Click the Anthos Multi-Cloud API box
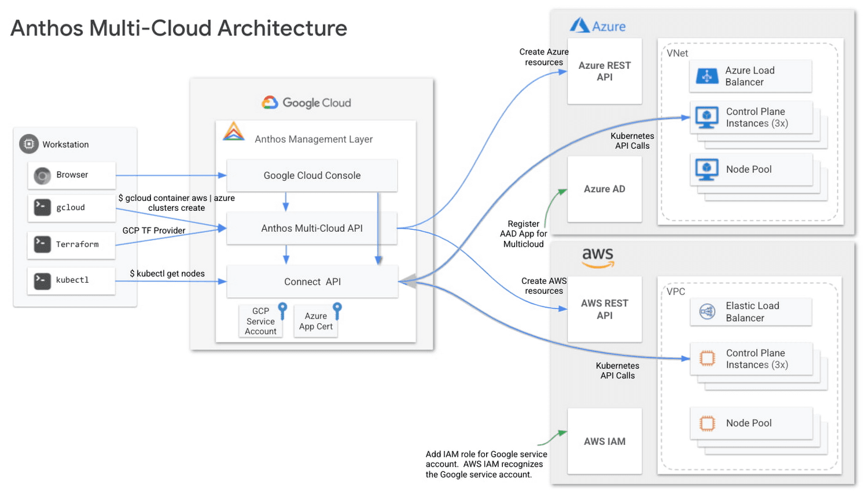868x494 pixels. pos(312,228)
